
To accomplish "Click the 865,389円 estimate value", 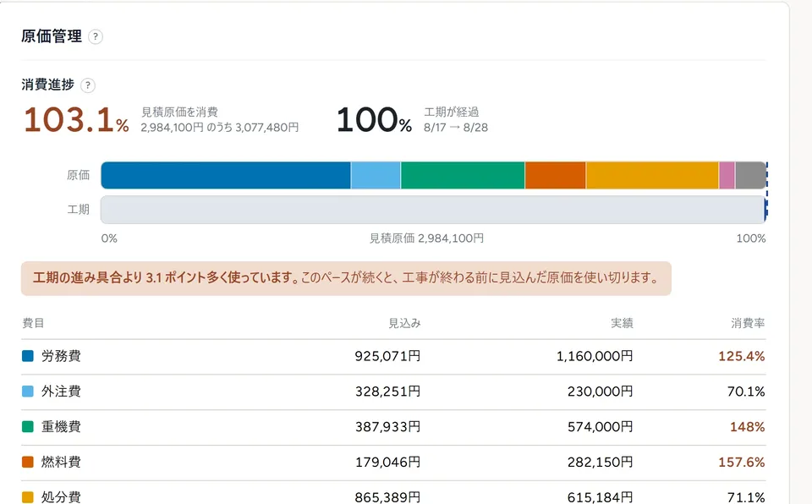I will coord(387,496).
